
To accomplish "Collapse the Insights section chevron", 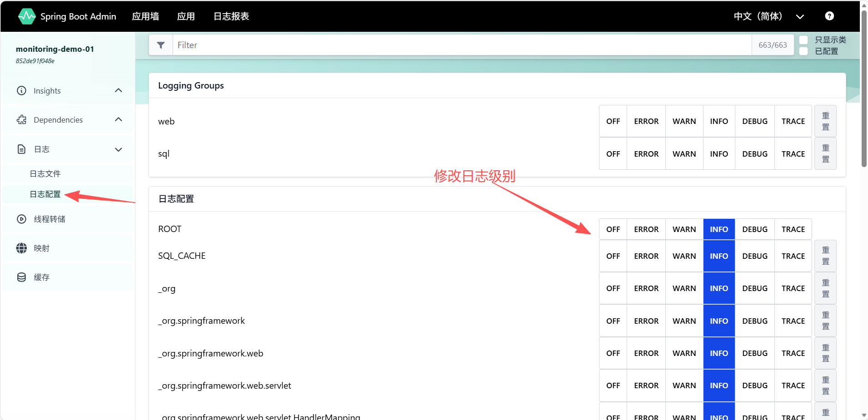I will (x=119, y=90).
